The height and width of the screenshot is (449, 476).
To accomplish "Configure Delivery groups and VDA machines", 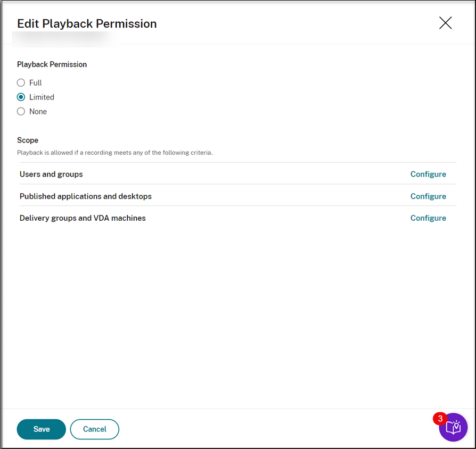I will [x=428, y=218].
